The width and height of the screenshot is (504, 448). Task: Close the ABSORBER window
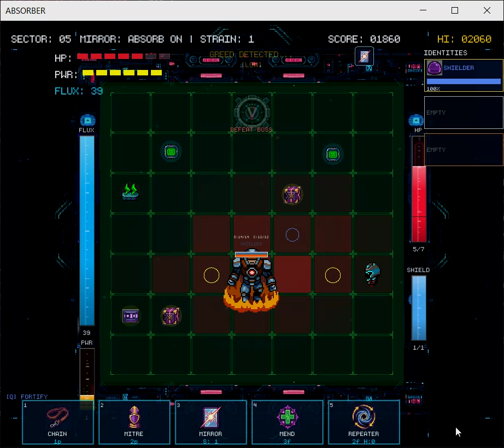(487, 10)
